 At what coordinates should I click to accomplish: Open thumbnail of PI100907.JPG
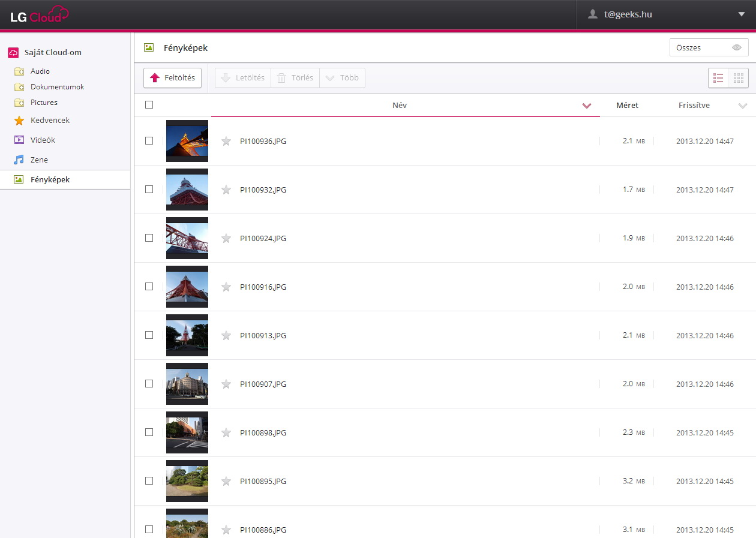coord(187,384)
